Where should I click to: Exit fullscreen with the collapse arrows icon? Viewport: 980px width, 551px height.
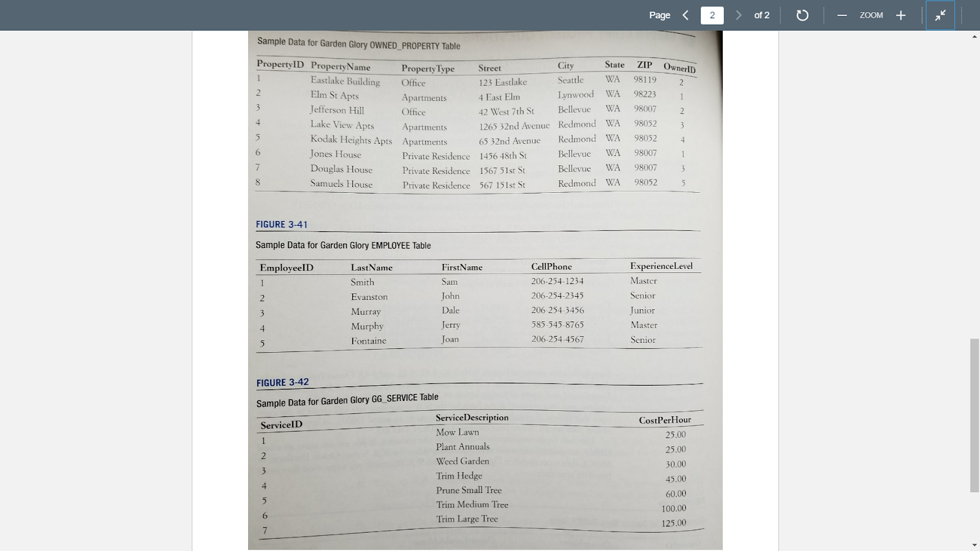click(x=940, y=15)
